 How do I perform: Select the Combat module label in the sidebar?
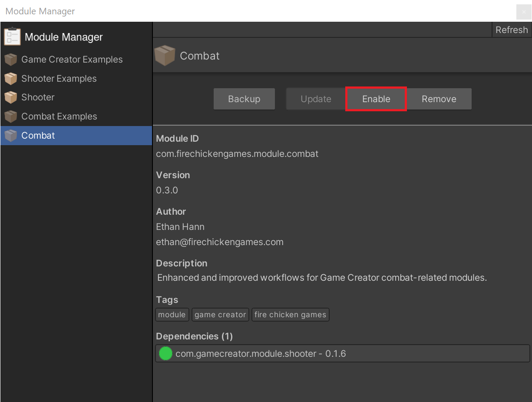pyautogui.click(x=38, y=136)
